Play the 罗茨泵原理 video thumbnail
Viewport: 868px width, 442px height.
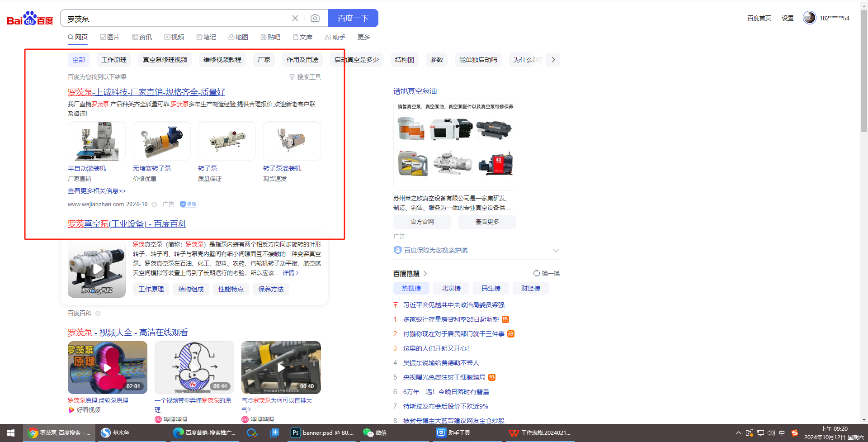[107, 367]
